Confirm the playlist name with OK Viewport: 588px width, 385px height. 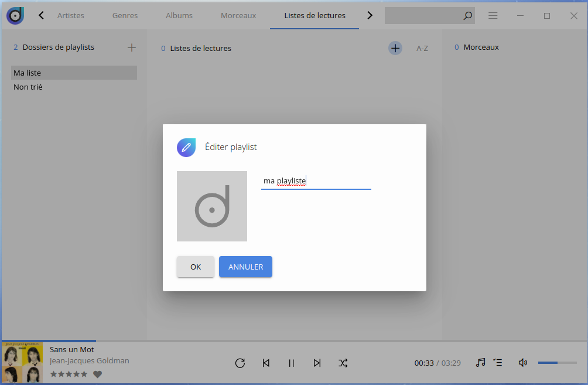[x=196, y=267]
